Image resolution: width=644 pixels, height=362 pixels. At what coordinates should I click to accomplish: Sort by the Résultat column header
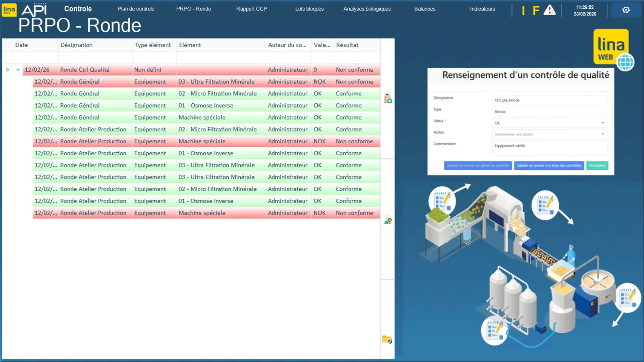(347, 45)
